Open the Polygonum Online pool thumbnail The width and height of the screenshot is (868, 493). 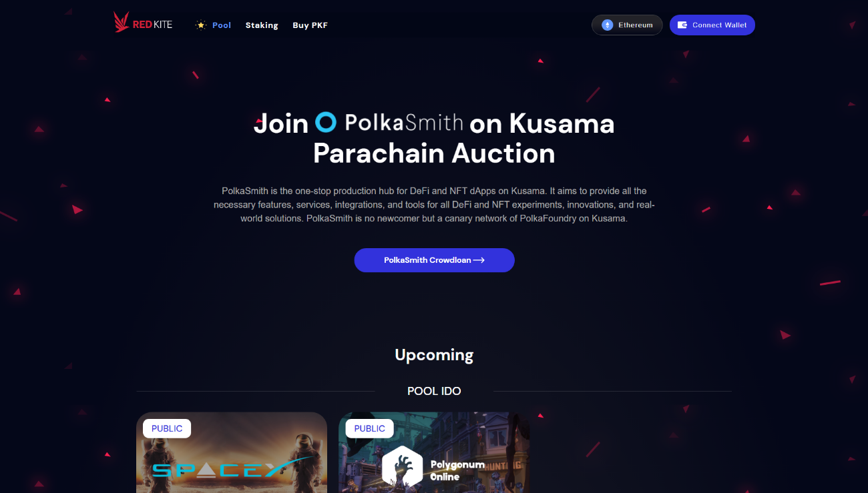(x=434, y=452)
